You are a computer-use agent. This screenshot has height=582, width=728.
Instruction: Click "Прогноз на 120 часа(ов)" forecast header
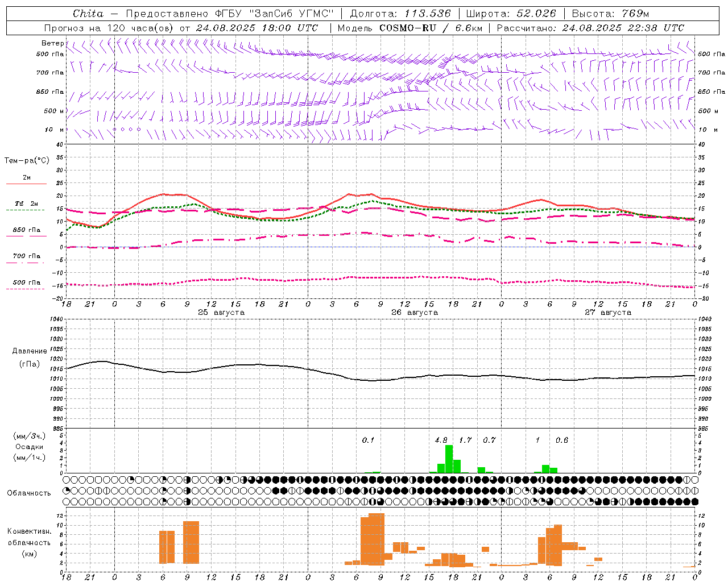pos(110,28)
